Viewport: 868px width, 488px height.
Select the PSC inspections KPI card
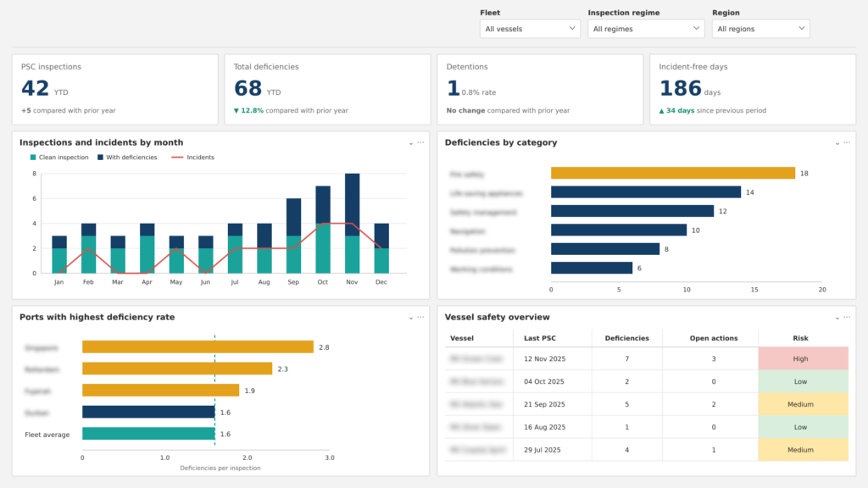pos(115,89)
